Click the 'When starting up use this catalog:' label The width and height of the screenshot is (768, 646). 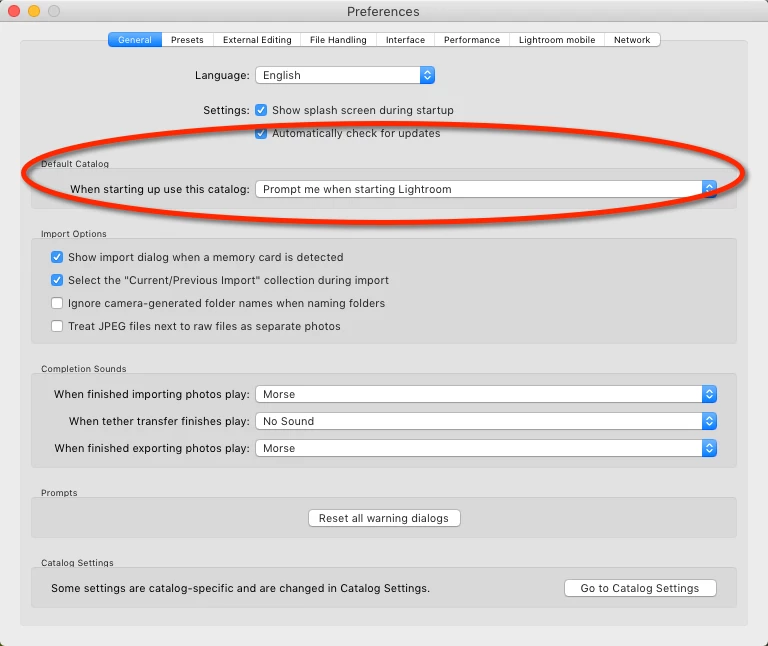(160, 189)
